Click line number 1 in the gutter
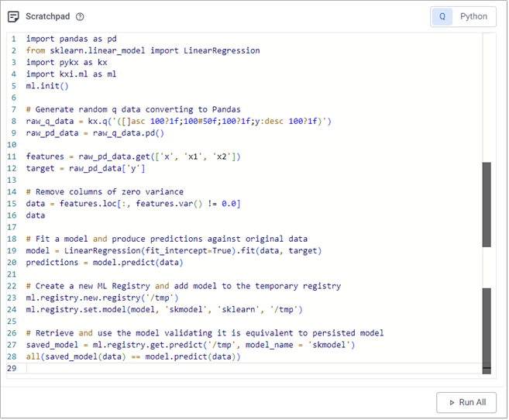This screenshot has height=420, width=509. [13, 38]
